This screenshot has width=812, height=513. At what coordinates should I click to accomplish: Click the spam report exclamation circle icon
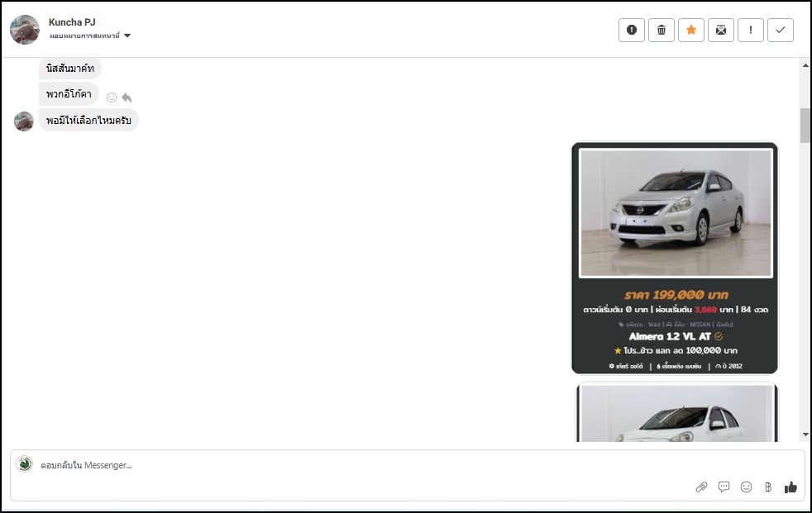pos(631,30)
